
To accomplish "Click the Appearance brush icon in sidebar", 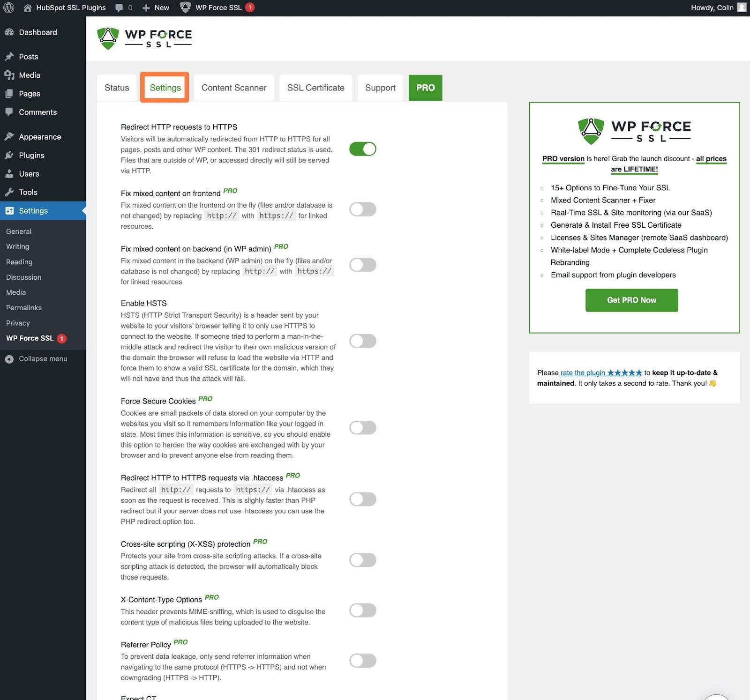I will tap(9, 136).
